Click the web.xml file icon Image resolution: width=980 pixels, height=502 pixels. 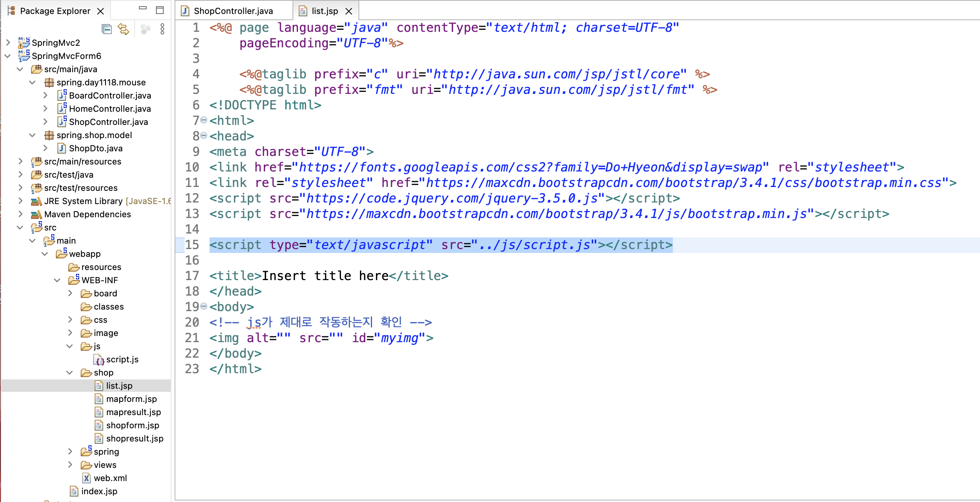[x=87, y=478]
